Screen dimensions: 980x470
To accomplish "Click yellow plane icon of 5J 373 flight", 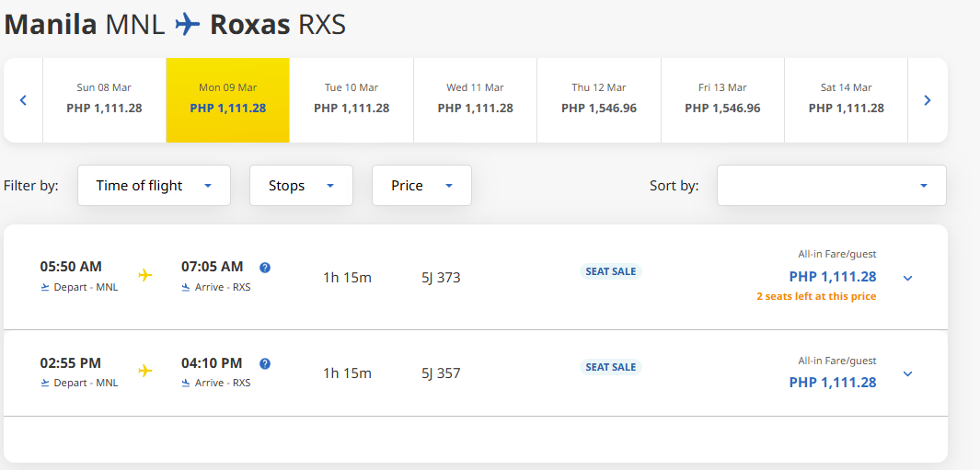I will pyautogui.click(x=144, y=275).
